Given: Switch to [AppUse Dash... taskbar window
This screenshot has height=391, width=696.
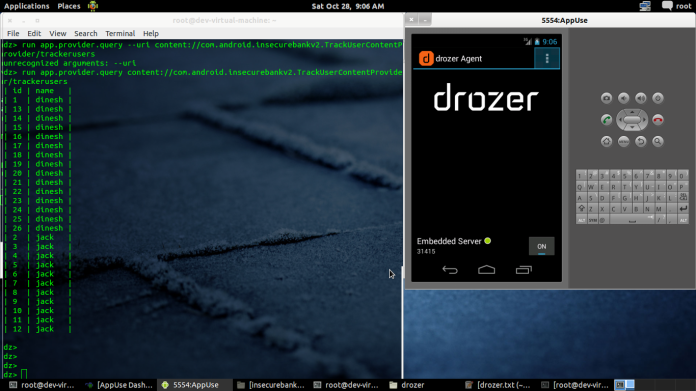Looking at the screenshot, I should pyautogui.click(x=119, y=385).
